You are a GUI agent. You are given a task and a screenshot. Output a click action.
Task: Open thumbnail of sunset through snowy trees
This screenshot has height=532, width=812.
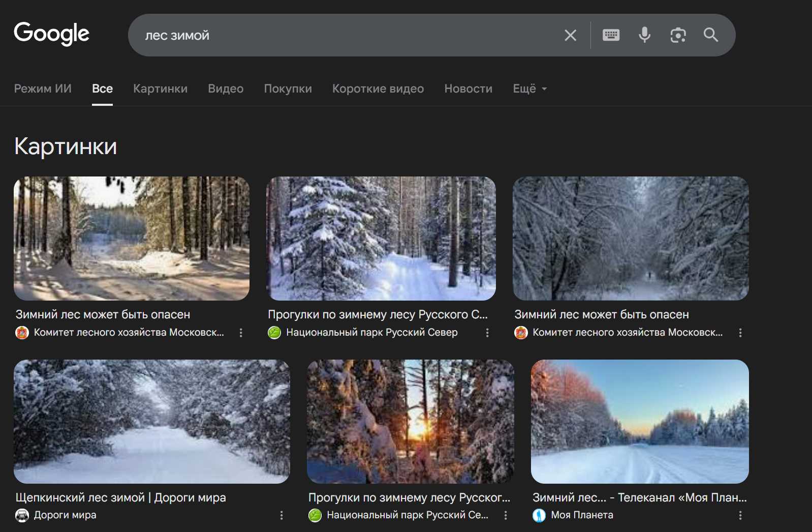pos(411,422)
